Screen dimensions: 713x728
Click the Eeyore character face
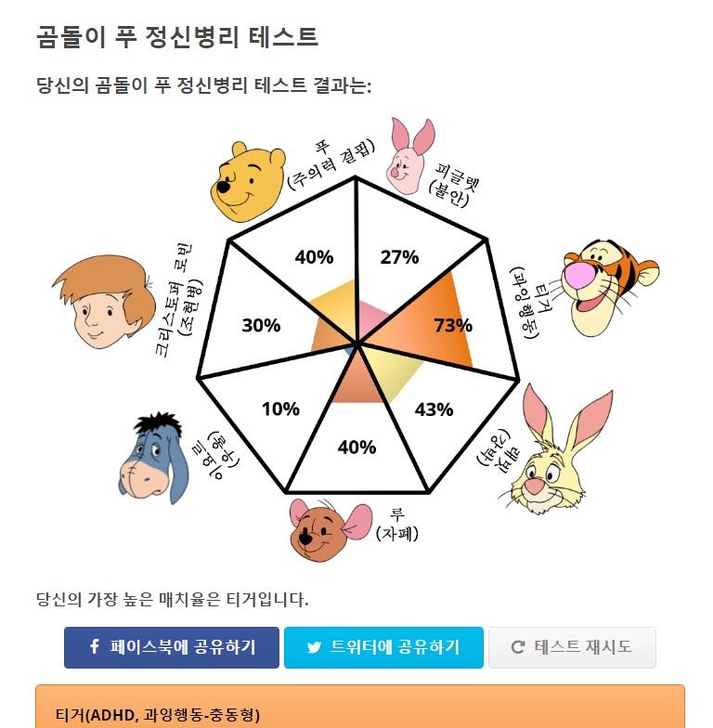pos(154,459)
